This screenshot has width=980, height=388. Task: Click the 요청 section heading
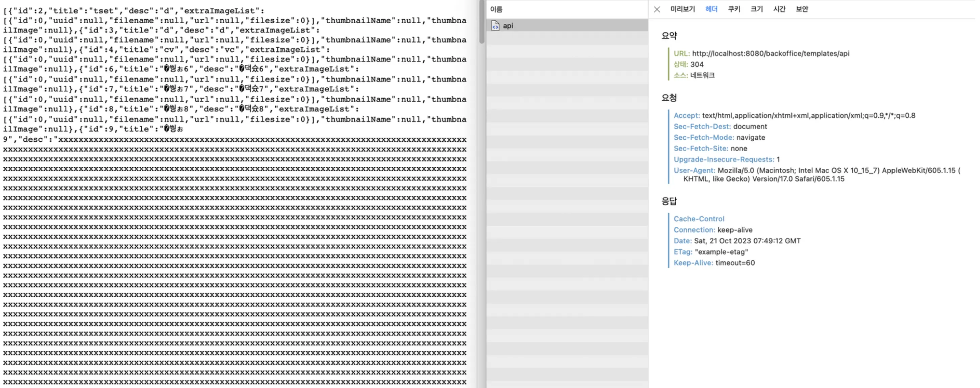(x=669, y=98)
